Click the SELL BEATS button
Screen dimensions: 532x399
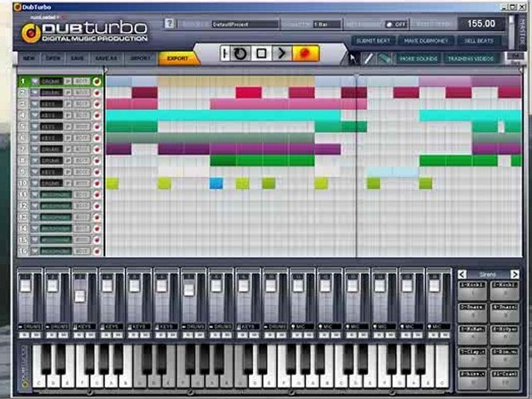click(479, 40)
